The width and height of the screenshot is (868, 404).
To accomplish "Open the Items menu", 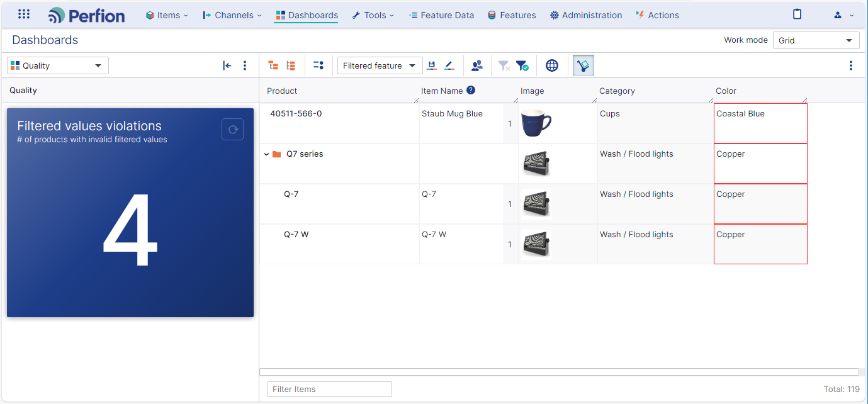I will click(167, 15).
